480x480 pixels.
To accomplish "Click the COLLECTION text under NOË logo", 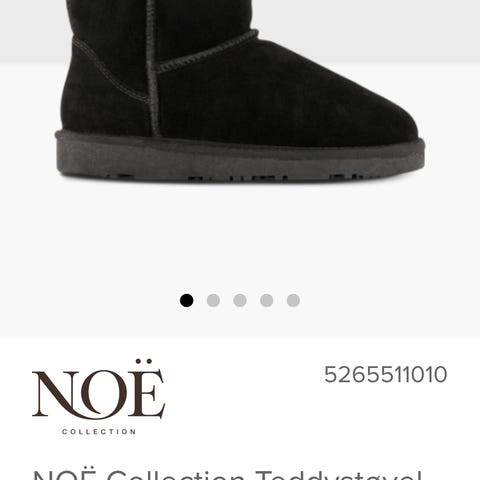I will coord(99,432).
